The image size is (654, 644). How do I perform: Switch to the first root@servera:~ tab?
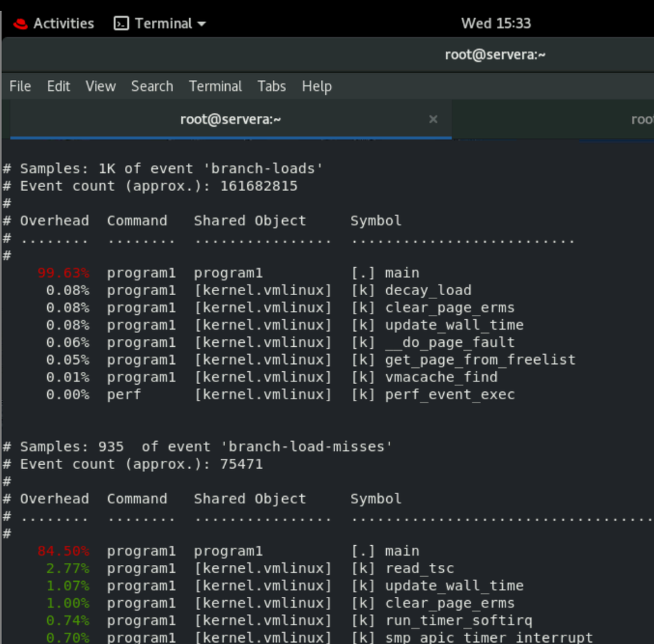pos(230,119)
